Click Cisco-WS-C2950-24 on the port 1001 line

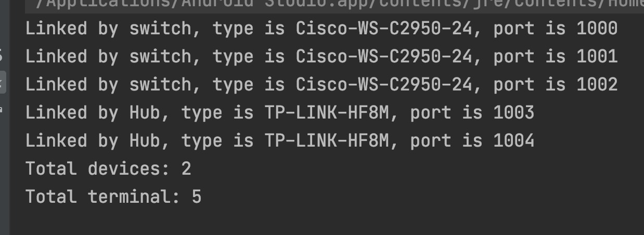point(383,56)
